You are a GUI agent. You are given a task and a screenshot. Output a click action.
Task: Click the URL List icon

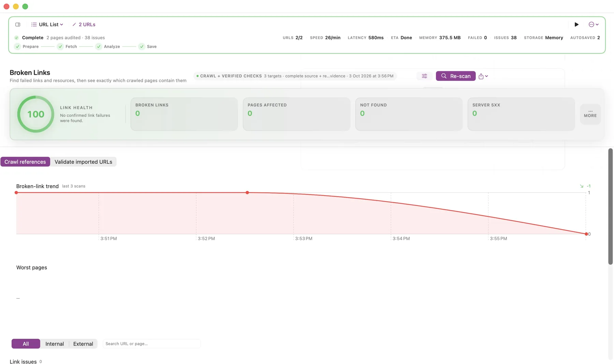pos(34,25)
